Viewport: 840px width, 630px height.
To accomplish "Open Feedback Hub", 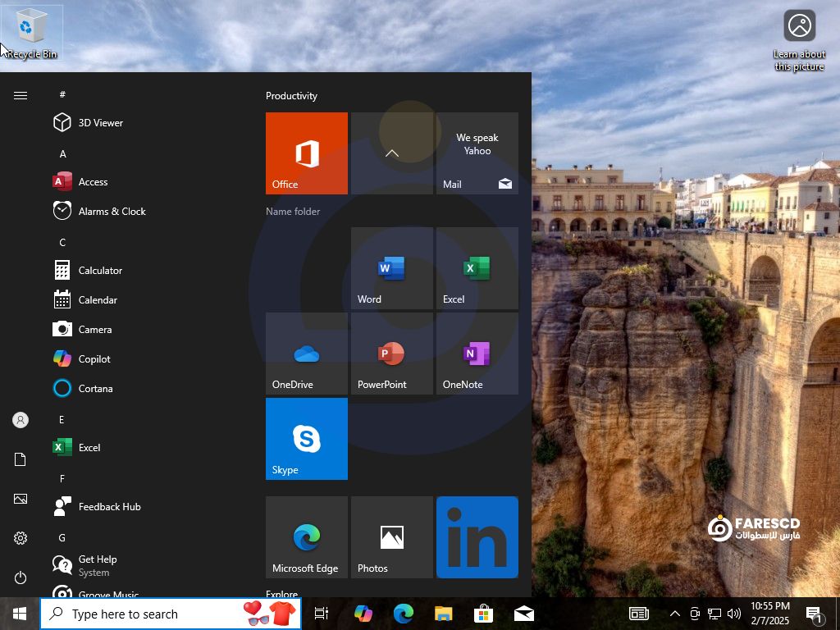I will pos(144,506).
